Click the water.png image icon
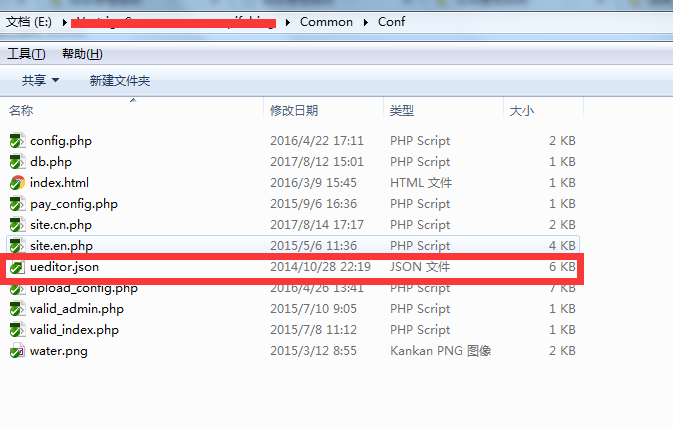Viewport: 673px width, 428px height. point(17,351)
